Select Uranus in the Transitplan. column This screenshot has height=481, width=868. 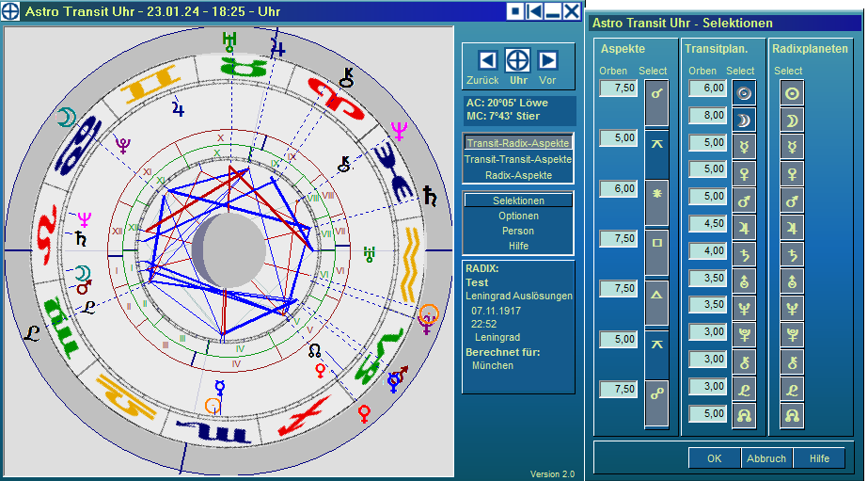pos(744,282)
